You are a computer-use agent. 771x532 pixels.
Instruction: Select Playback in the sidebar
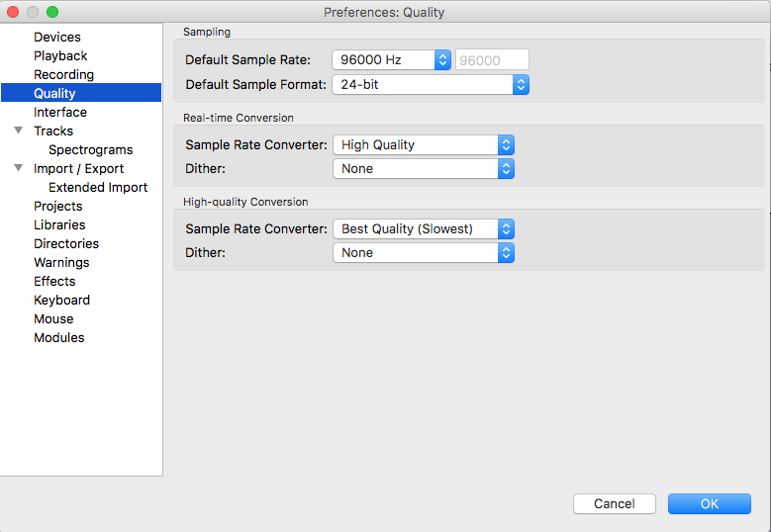(x=60, y=56)
